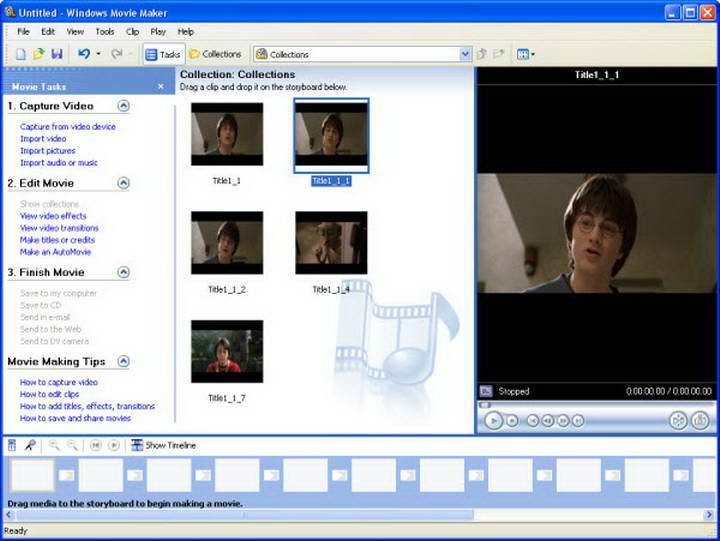Open the undo history dropdown arrow
720x541 pixels.
98,54
